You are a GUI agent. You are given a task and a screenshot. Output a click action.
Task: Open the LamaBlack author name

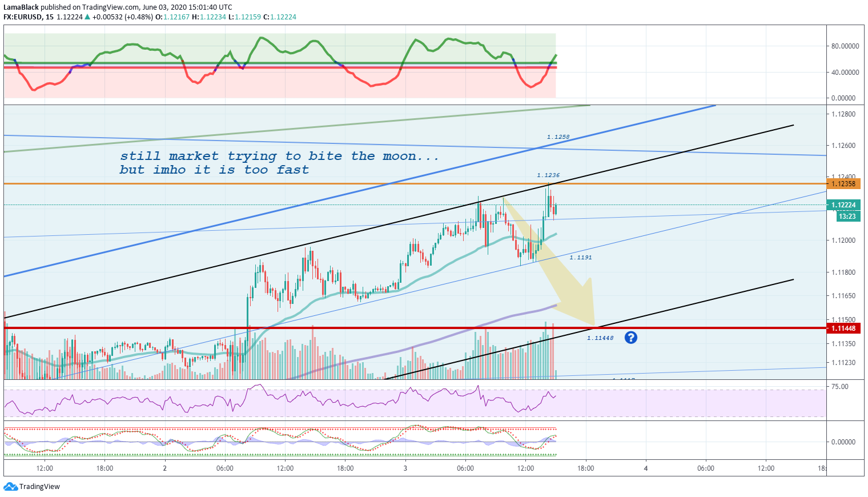21,7
